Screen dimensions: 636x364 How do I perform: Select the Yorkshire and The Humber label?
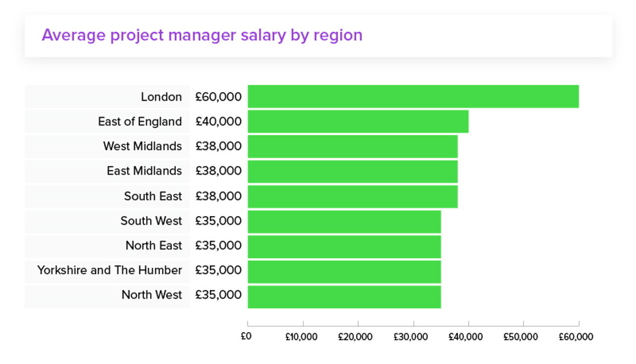110,270
